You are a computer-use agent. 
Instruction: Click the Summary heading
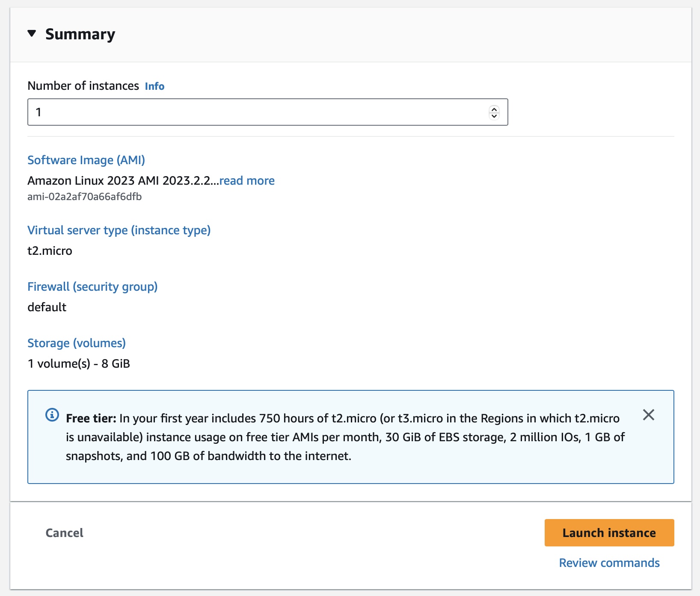click(x=80, y=34)
